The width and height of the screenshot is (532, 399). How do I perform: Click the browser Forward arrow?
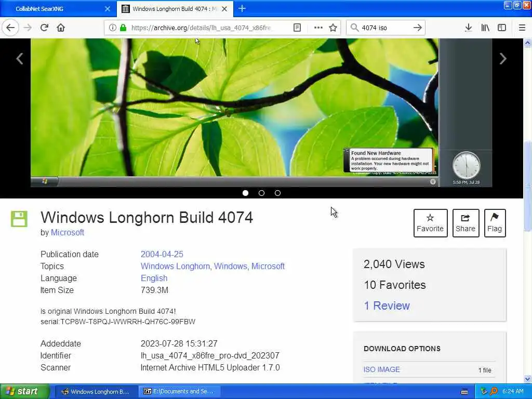pyautogui.click(x=28, y=28)
